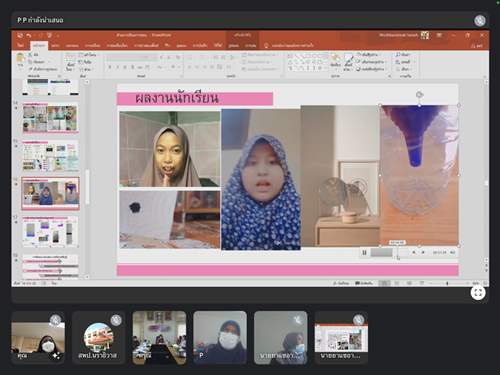Expand the shapes gallery more arrow
500x375 pixels.
tap(326, 68)
